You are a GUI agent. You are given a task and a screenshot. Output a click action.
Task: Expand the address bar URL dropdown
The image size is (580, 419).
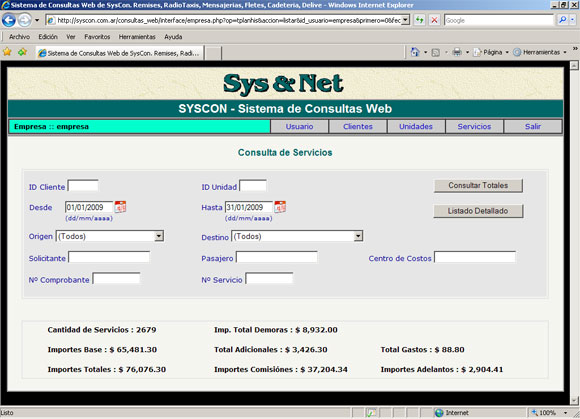[406, 20]
